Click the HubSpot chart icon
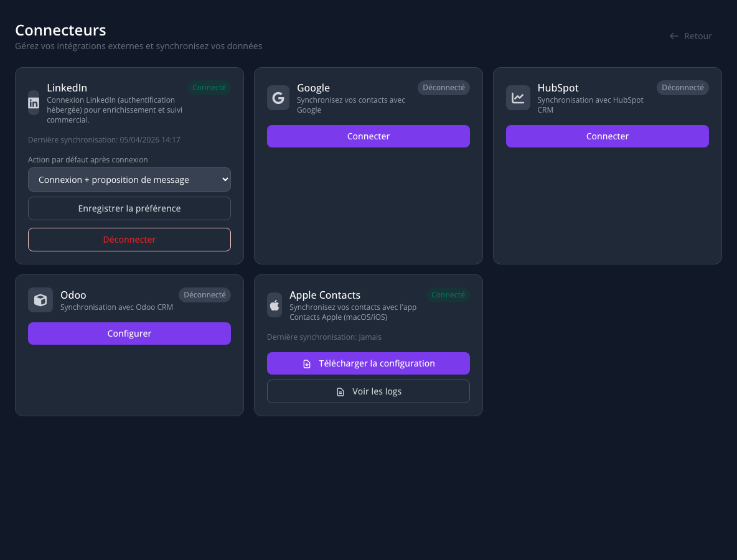Screen dimensions: 737x560 point(518,98)
